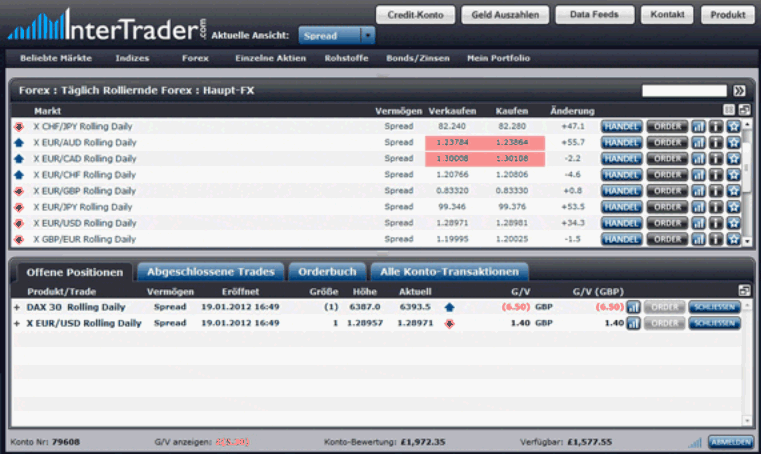Show info icon for EUR/GBP Rolling Daily
The image size is (761, 454).
(x=716, y=191)
